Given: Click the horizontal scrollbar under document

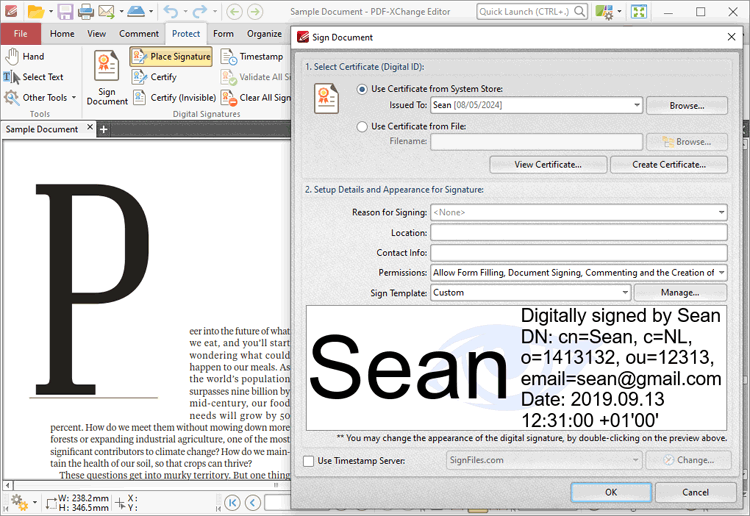Looking at the screenshot, I should [x=148, y=485].
